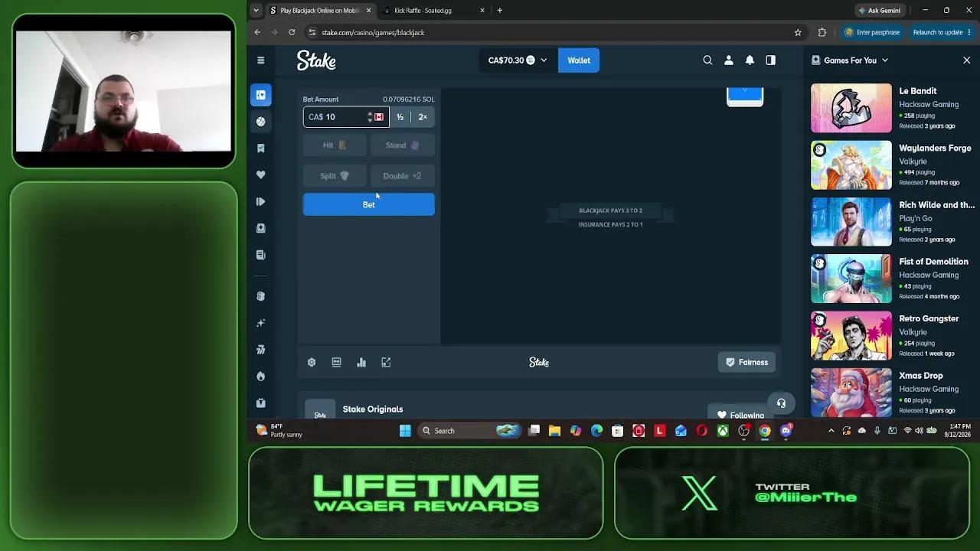The height and width of the screenshot is (551, 980).
Task: Open a new Chrome tab
Action: pyautogui.click(x=500, y=11)
